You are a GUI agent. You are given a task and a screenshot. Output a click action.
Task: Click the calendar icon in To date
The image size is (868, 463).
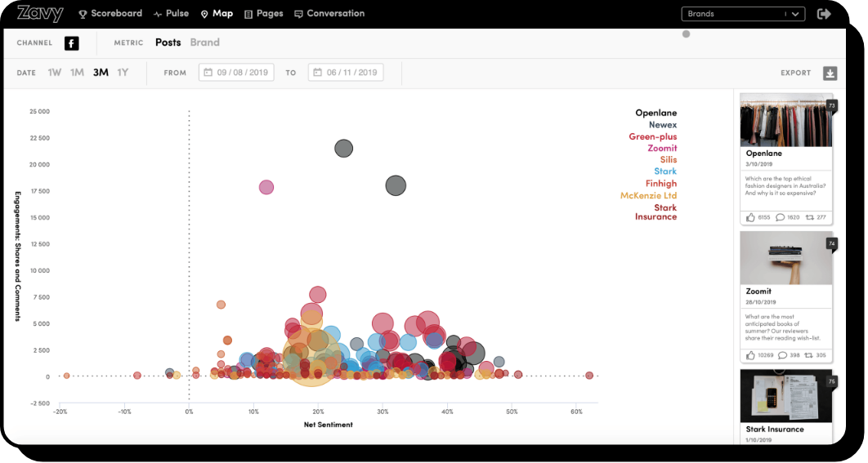318,73
